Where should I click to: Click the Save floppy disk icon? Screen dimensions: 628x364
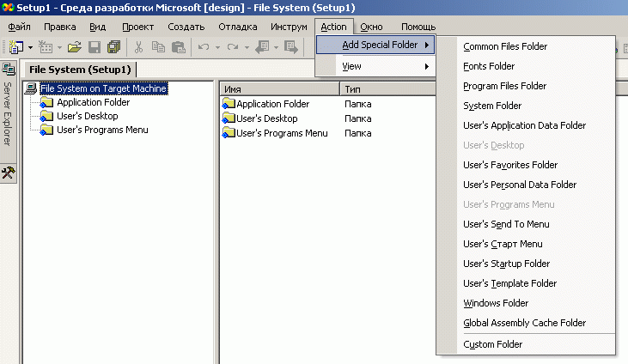(x=95, y=47)
